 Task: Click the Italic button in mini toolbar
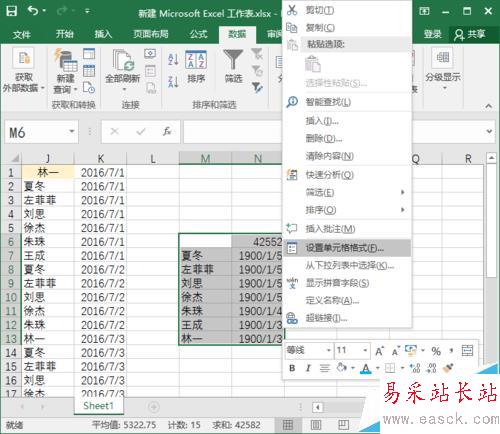point(308,368)
